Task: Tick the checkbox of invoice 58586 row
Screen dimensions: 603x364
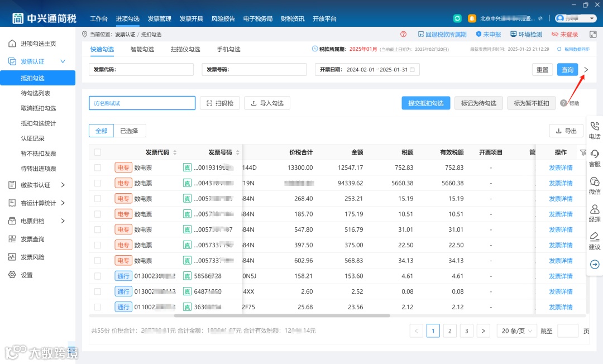Action: 98,276
